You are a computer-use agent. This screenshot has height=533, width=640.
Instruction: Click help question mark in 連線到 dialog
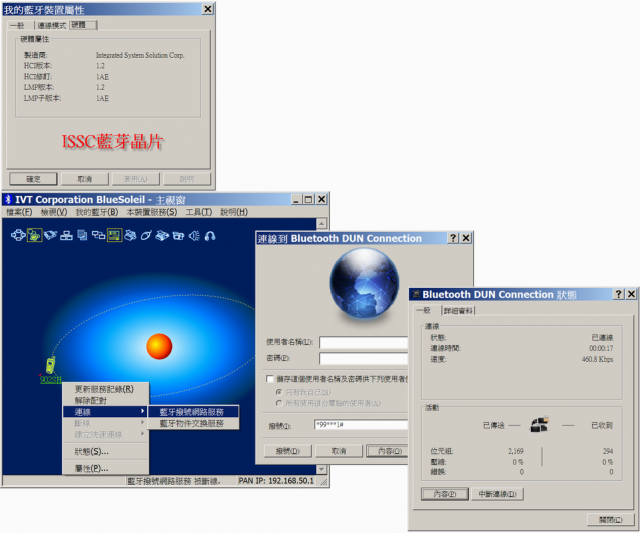(453, 238)
